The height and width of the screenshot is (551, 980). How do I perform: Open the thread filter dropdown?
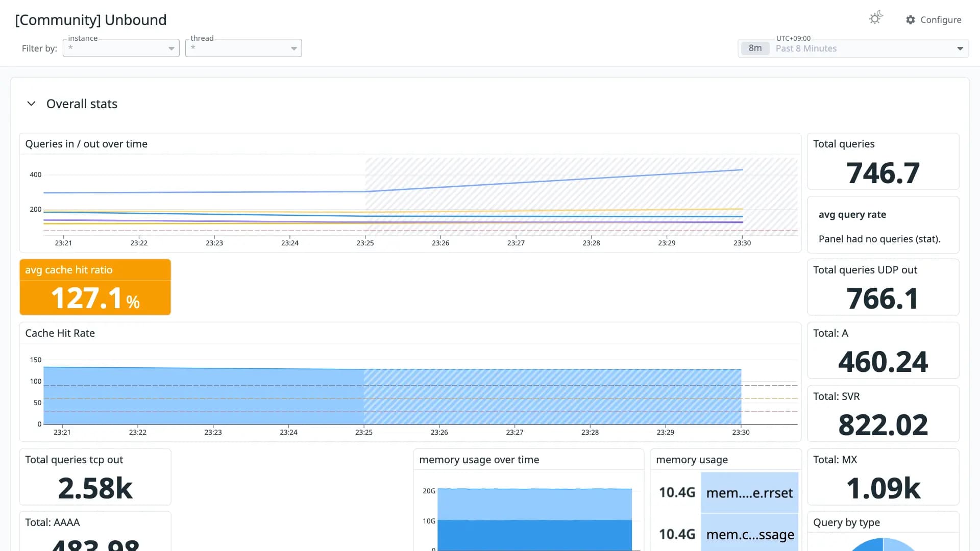point(243,48)
